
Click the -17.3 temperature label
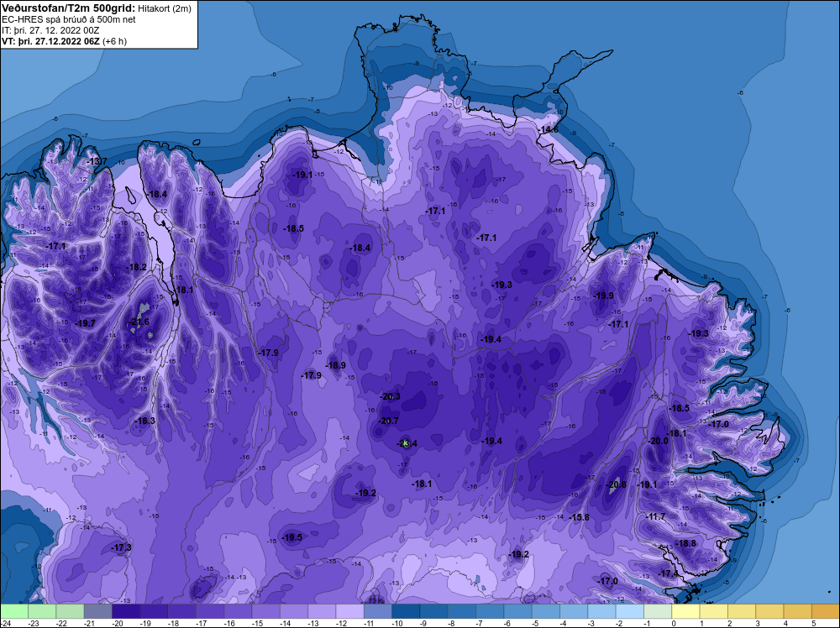[121, 547]
